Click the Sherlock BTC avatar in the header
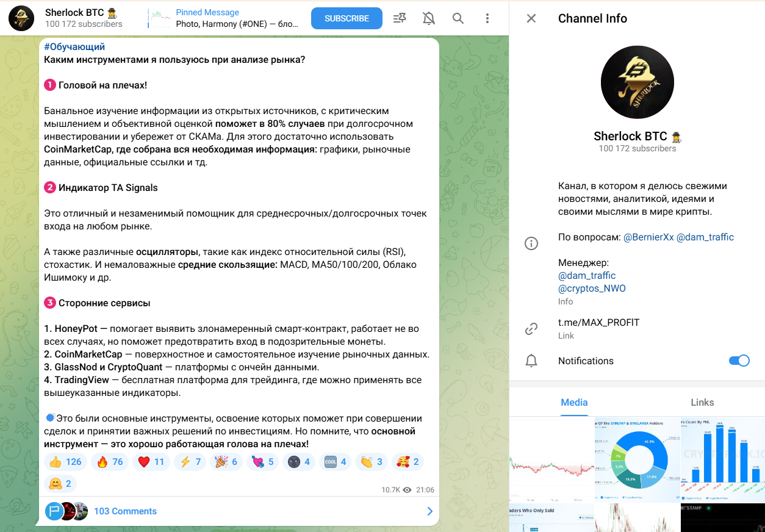765x532 pixels. pyautogui.click(x=21, y=18)
